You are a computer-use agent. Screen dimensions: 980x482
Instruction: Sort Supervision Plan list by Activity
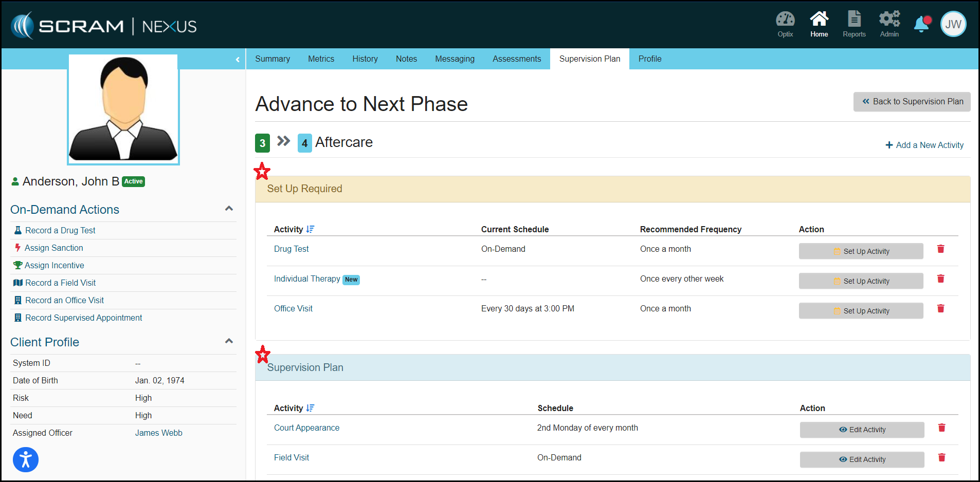[x=310, y=408]
